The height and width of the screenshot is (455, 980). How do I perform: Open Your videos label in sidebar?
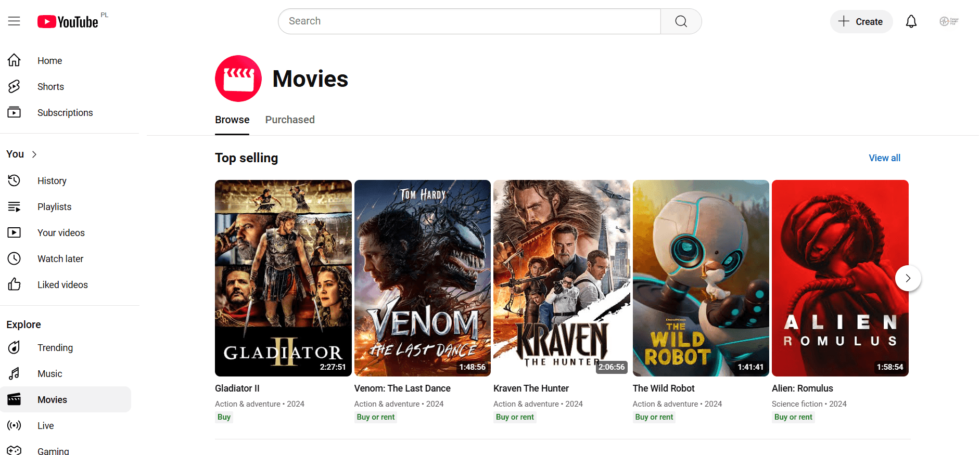tap(61, 233)
